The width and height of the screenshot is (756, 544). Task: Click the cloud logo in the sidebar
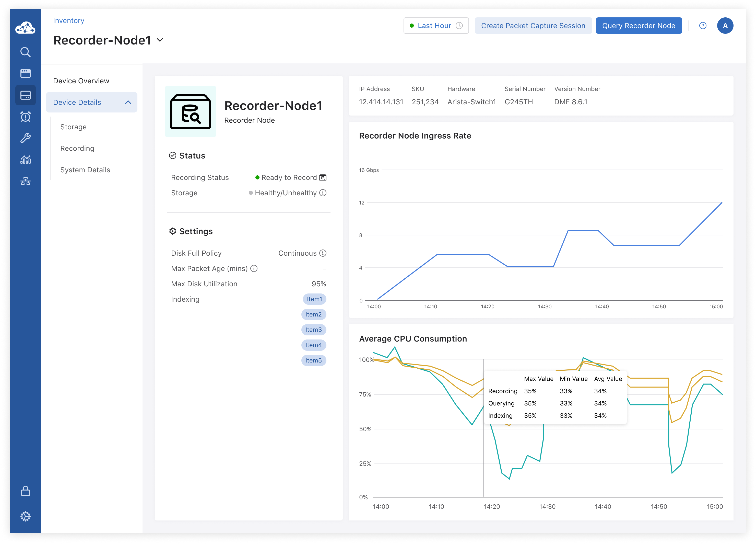click(x=25, y=28)
